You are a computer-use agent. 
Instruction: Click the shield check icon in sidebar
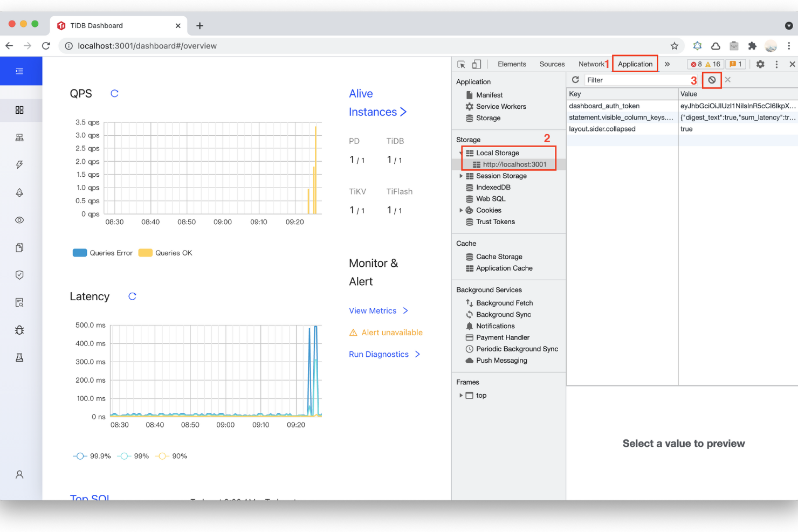[19, 275]
